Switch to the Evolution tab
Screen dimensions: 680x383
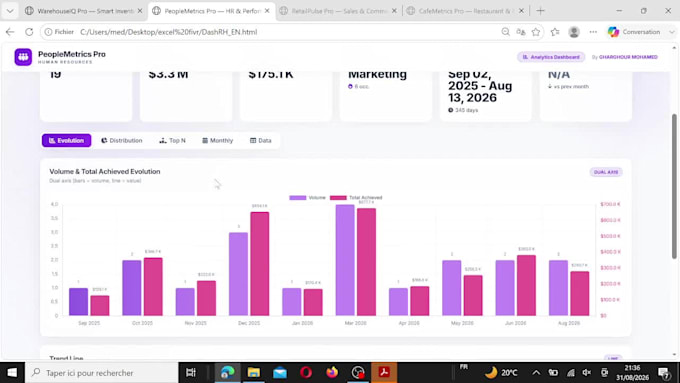(66, 141)
